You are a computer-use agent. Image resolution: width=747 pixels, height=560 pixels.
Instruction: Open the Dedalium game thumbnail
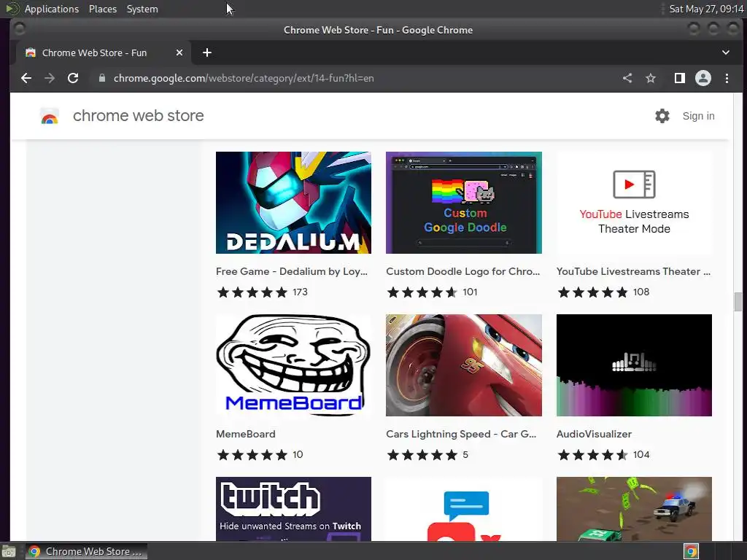(x=293, y=203)
